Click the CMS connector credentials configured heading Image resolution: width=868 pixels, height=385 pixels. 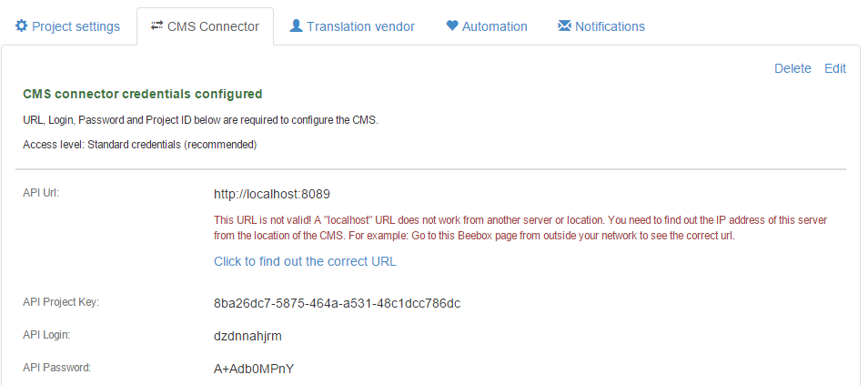coord(143,94)
